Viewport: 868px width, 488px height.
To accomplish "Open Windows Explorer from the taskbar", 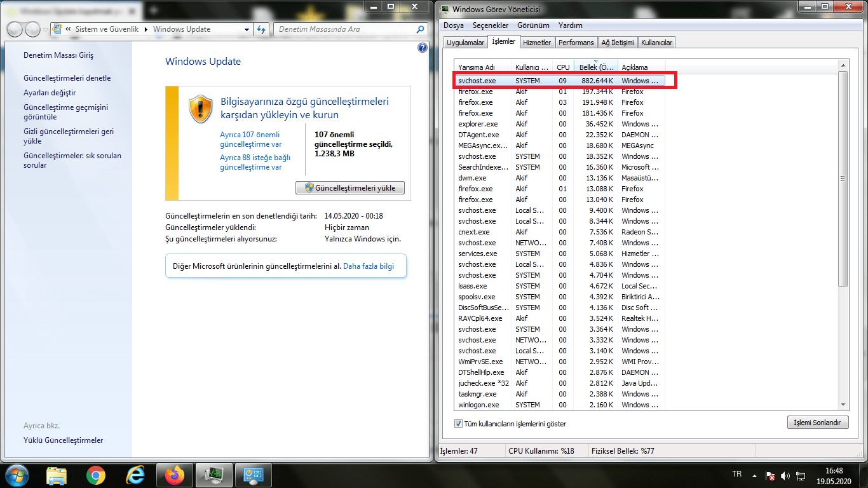I will coord(57,475).
